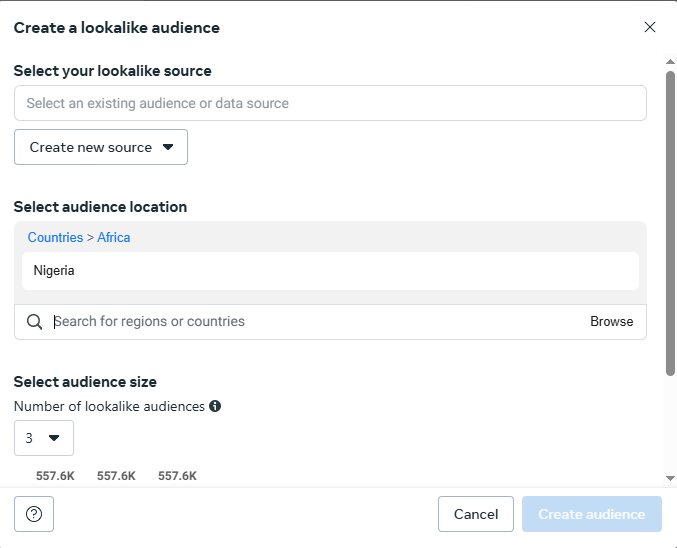Select Nigeria in the audience location list
Image resolution: width=677 pixels, height=548 pixels.
point(54,270)
